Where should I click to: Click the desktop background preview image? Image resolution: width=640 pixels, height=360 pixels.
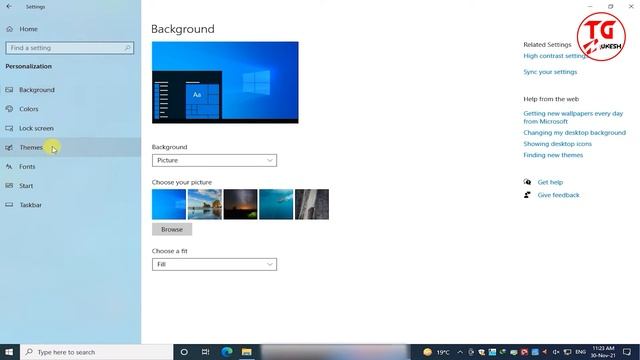pos(225,82)
